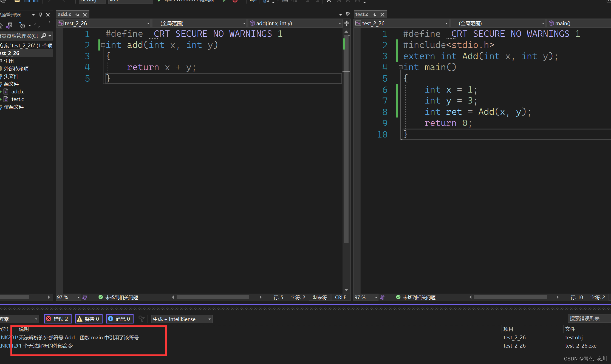The width and height of the screenshot is (611, 364).
Task: Open test.c in Solution Explorer tree
Action: tap(18, 99)
